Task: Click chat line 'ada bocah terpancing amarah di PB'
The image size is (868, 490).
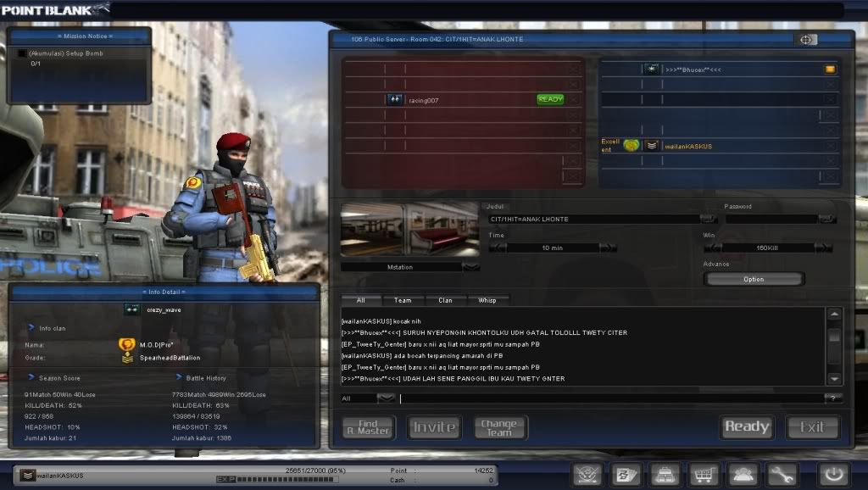Action: click(x=422, y=355)
